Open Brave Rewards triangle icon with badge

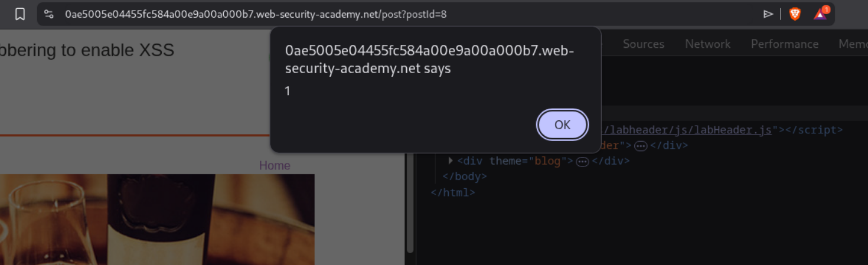pos(821,14)
